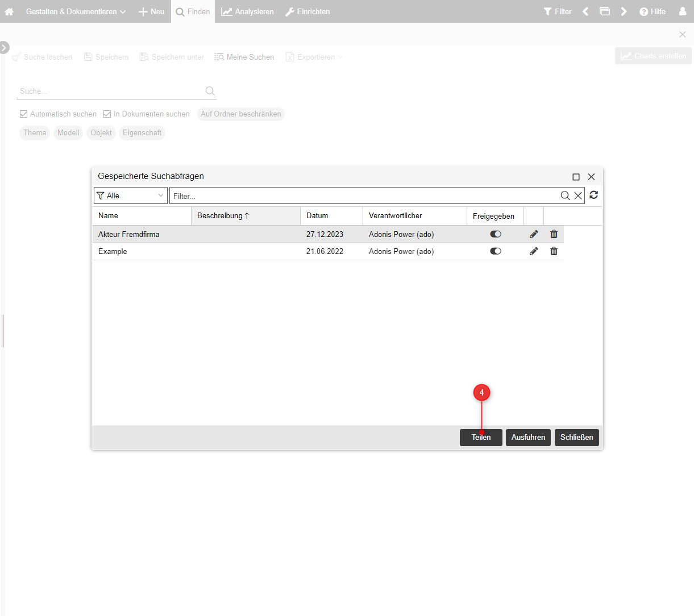Click the Ausführen button
The width and height of the screenshot is (694, 616).
pos(528,437)
